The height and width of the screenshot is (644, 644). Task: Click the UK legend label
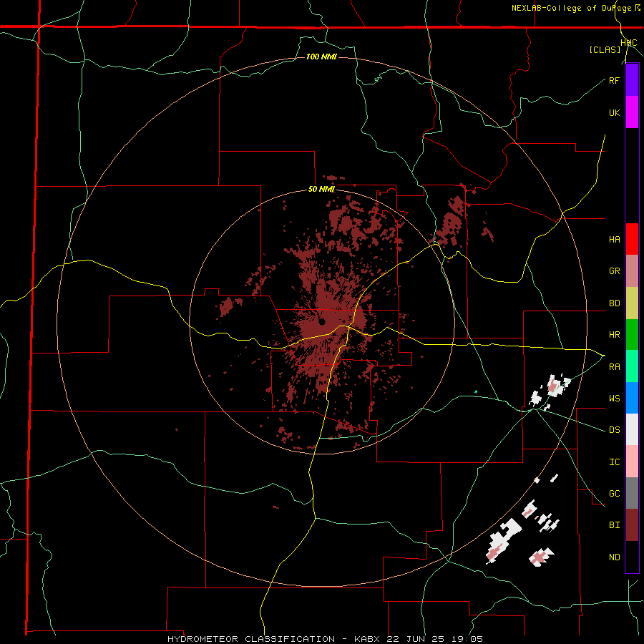pyautogui.click(x=614, y=112)
